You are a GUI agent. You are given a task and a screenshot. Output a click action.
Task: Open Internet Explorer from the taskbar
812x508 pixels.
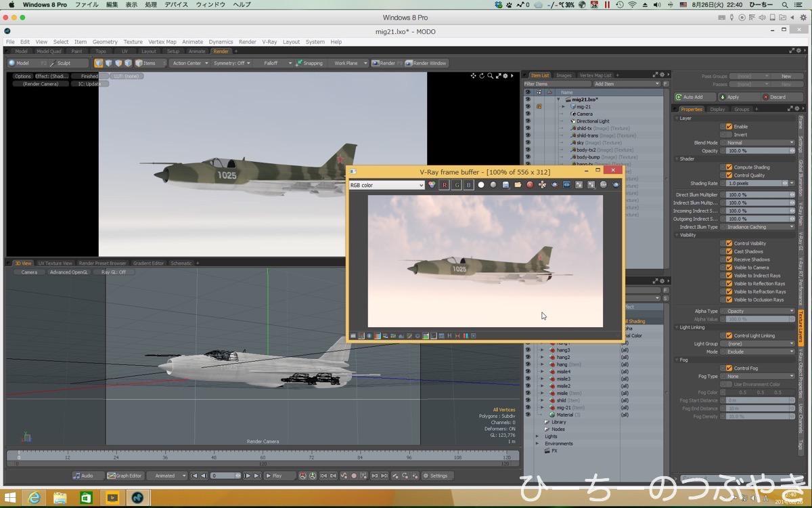click(x=33, y=498)
